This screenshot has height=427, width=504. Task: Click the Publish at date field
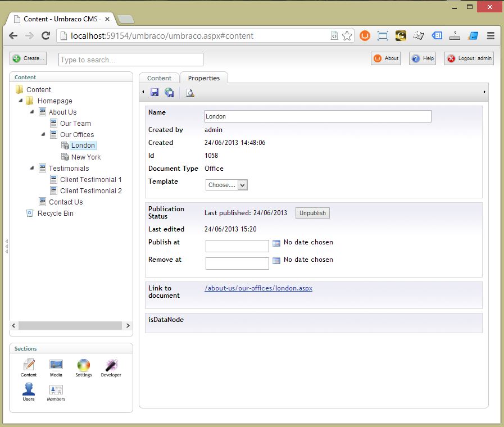237,246
